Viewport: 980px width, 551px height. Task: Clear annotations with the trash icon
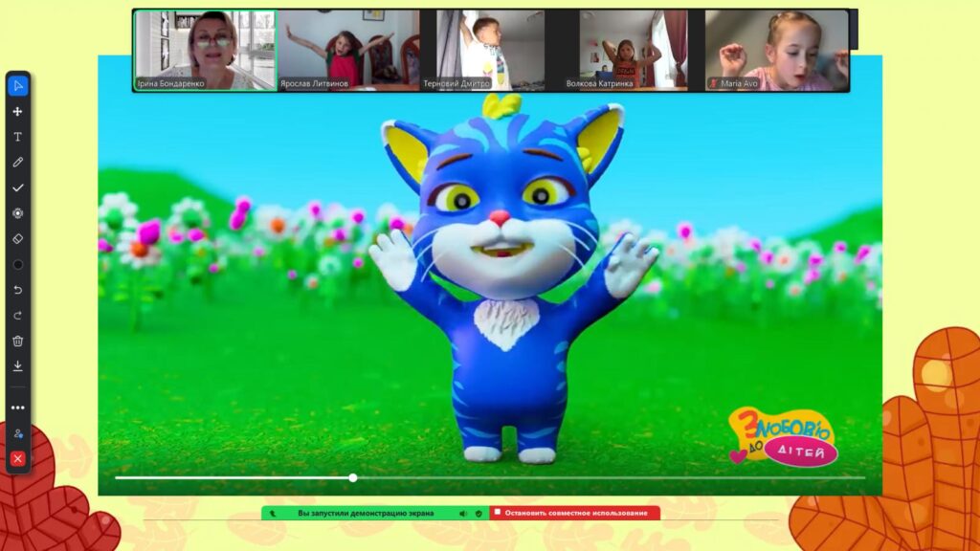pyautogui.click(x=17, y=341)
